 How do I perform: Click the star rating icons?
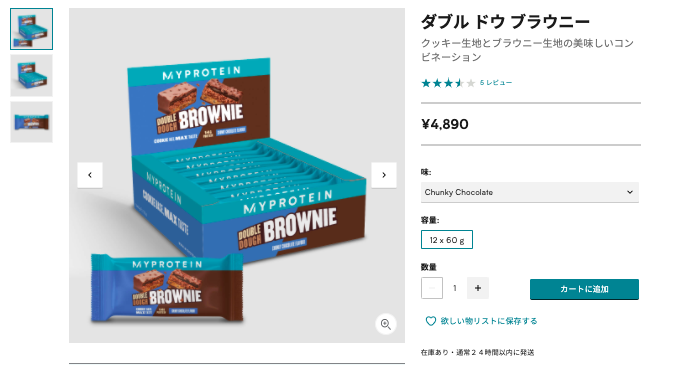[x=448, y=83]
